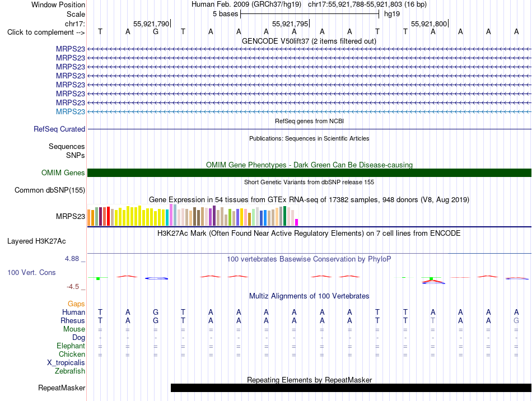Open the RefSeq Curated track label
This screenshot has width=532, height=401.
tap(59, 129)
